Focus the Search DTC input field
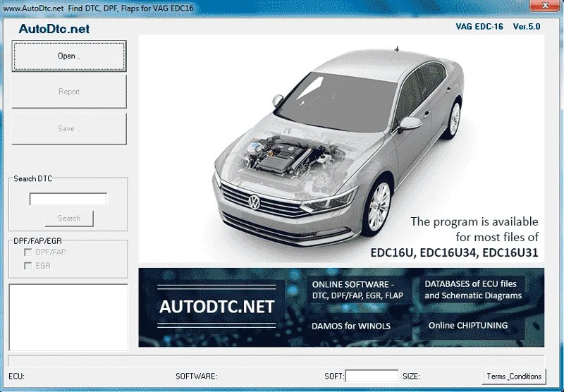 coord(68,199)
